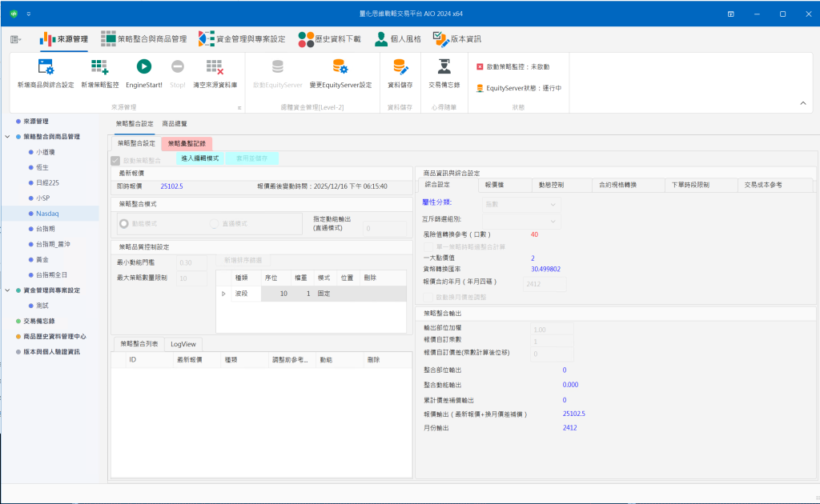Switch to the 策略整合與商品管理 ribbon tab
This screenshot has width=820, height=504.
pyautogui.click(x=143, y=38)
